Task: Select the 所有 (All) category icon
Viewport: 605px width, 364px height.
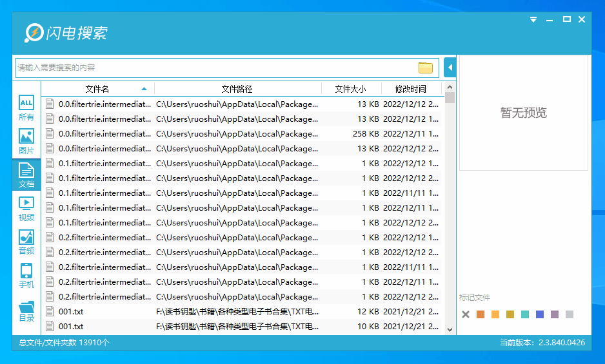Action: 26,108
